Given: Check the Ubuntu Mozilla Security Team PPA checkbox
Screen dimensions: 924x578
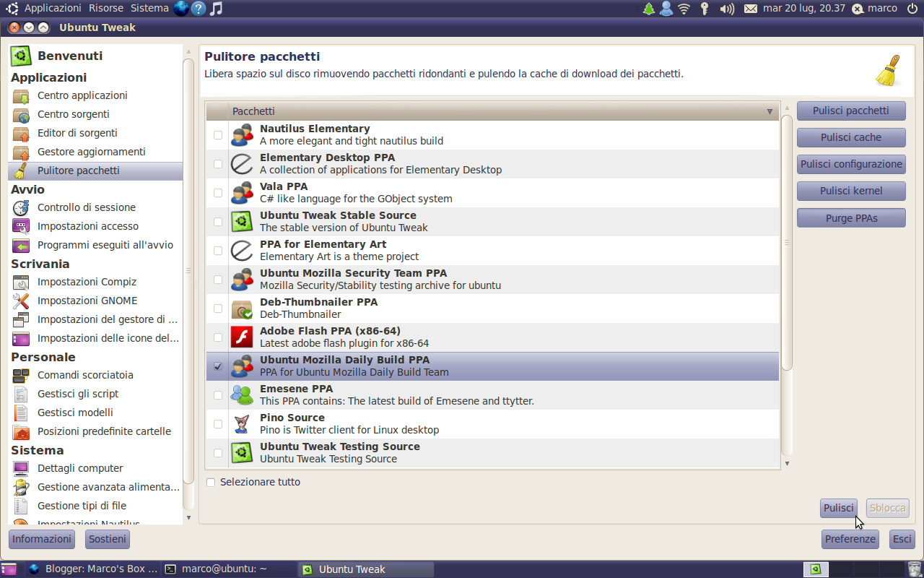Looking at the screenshot, I should pyautogui.click(x=218, y=280).
